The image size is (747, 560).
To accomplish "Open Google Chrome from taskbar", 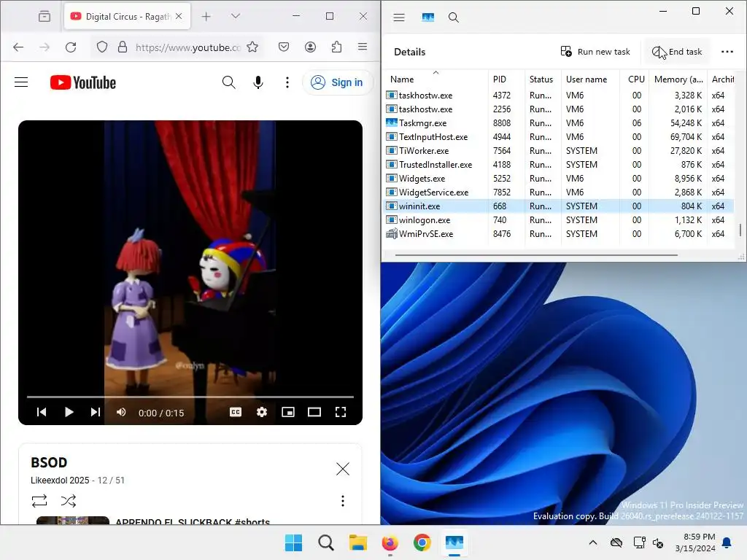I will (422, 542).
